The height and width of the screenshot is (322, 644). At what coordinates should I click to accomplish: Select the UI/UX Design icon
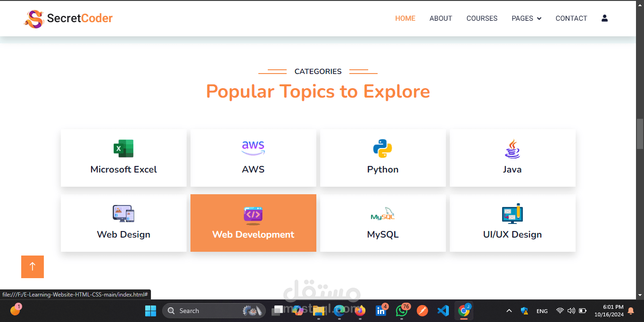(x=512, y=214)
